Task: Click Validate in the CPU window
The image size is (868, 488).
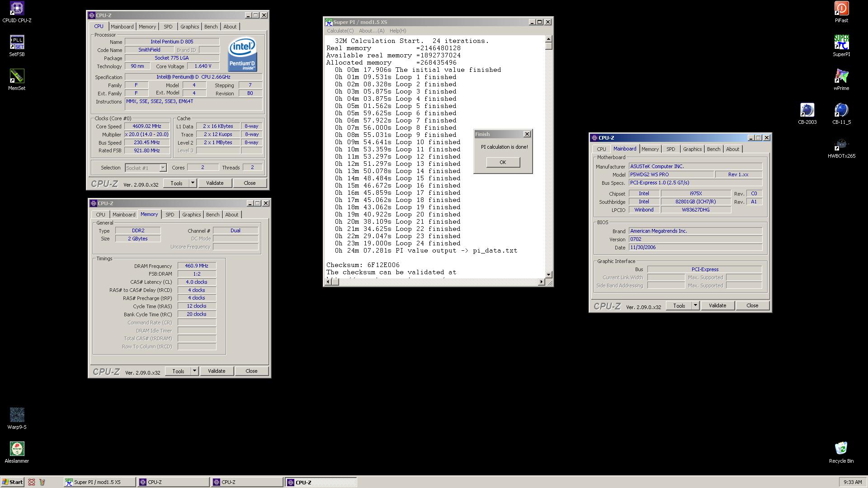Action: point(215,183)
